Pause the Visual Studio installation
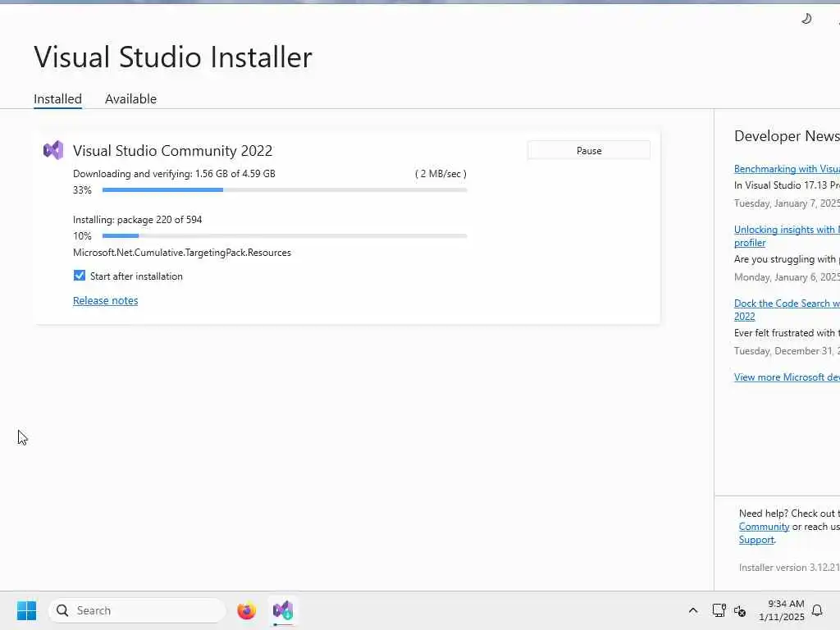Viewport: 840px width, 630px height. pos(589,151)
